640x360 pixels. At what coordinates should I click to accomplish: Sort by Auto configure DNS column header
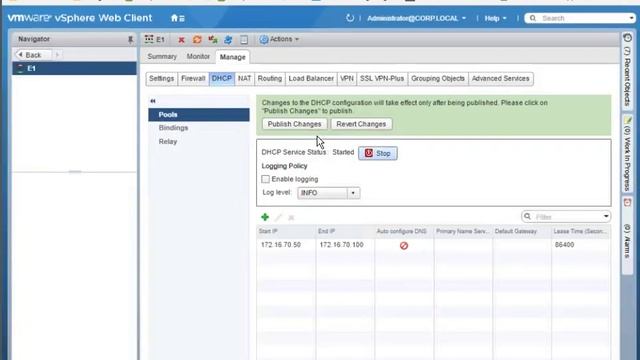pyautogui.click(x=404, y=231)
